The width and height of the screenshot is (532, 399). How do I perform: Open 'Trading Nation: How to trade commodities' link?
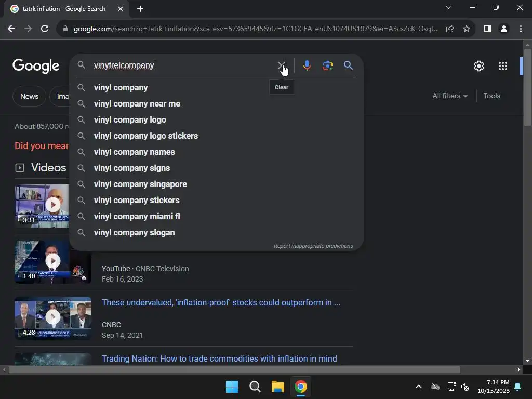click(x=219, y=358)
